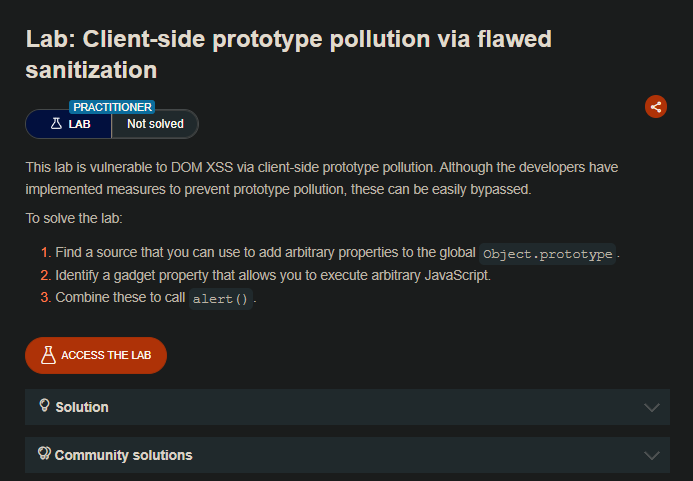Click the flask icon in the LAB badge
The width and height of the screenshot is (693, 481).
(x=56, y=124)
